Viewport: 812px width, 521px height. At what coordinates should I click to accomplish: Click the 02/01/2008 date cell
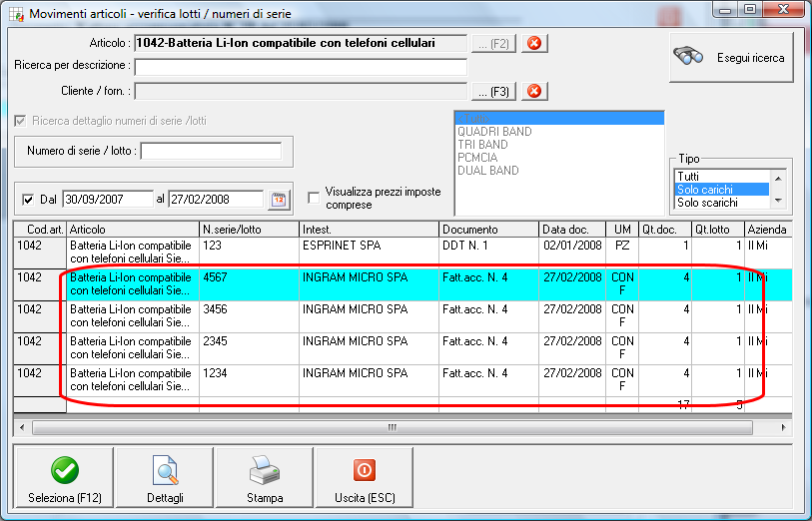(572, 253)
